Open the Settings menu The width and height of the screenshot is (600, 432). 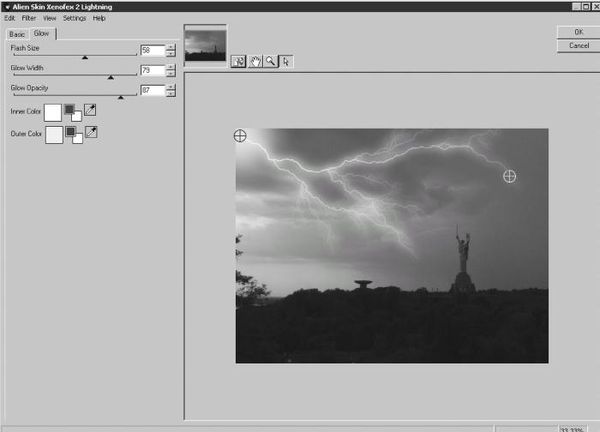tap(74, 18)
